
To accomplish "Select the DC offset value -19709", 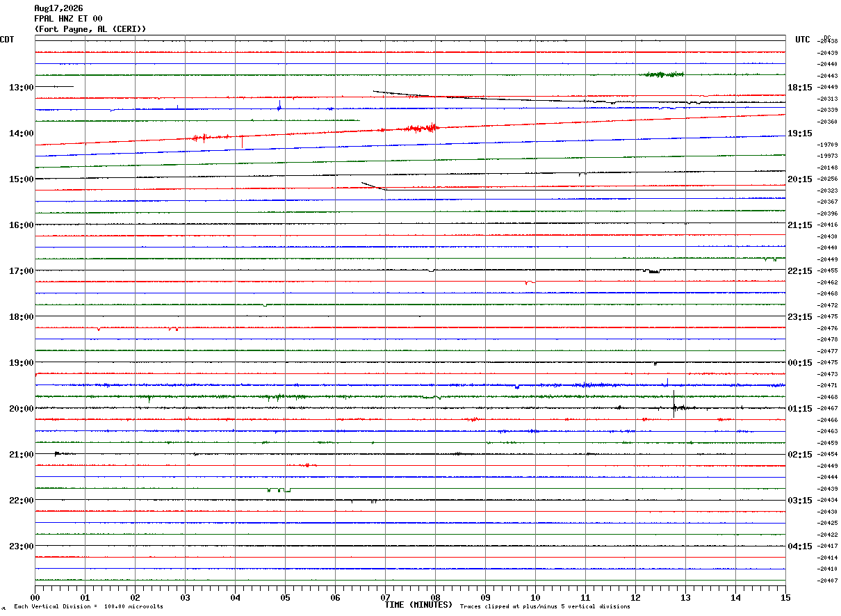I will [827, 145].
